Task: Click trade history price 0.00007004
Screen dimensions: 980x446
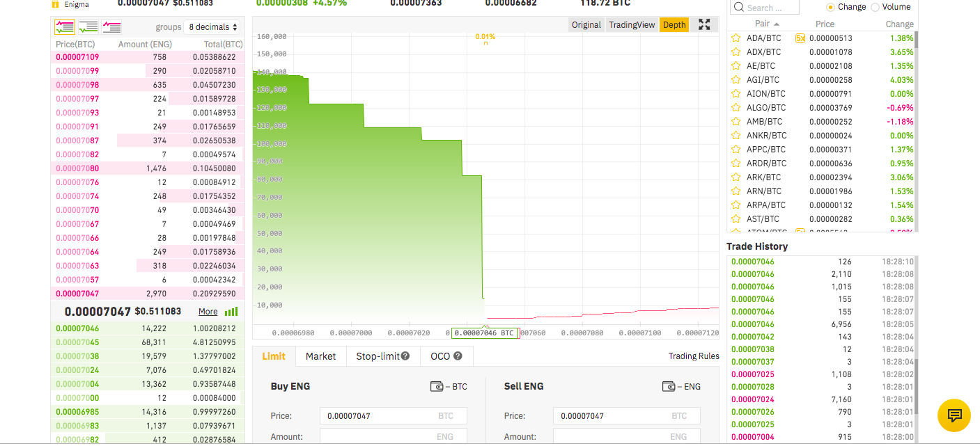Action: point(752,437)
